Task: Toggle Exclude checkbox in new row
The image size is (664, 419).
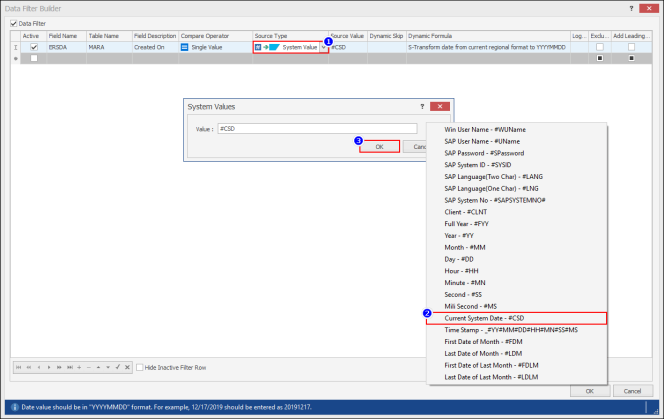Action: pyautogui.click(x=600, y=58)
